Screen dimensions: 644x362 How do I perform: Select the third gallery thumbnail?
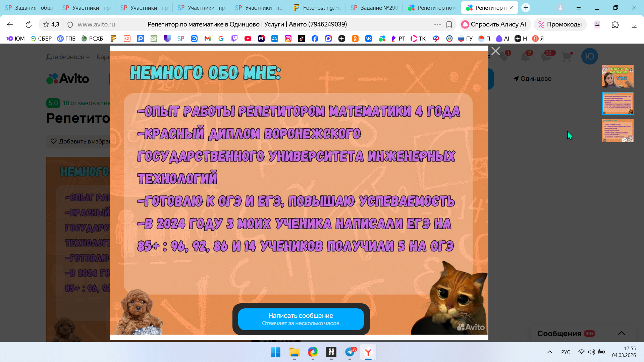click(x=618, y=131)
